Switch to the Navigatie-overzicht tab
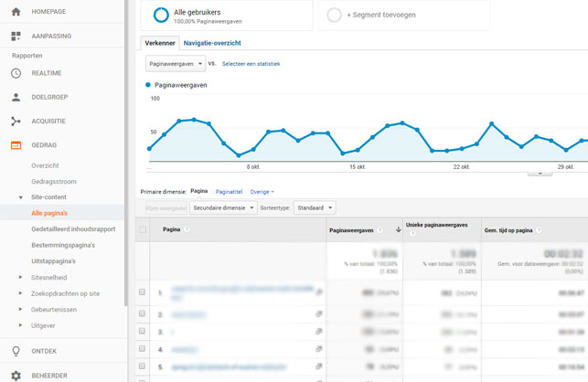This screenshot has height=382, width=588. coord(212,43)
